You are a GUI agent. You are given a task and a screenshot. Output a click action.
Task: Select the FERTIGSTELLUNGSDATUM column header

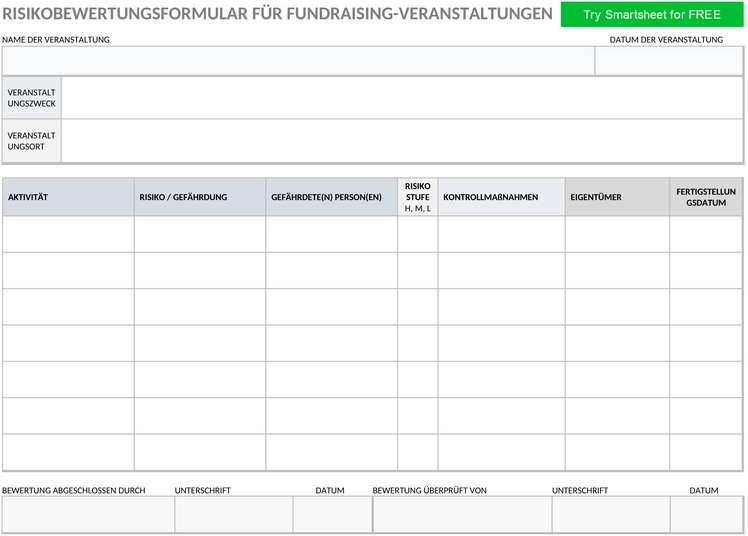tap(706, 197)
